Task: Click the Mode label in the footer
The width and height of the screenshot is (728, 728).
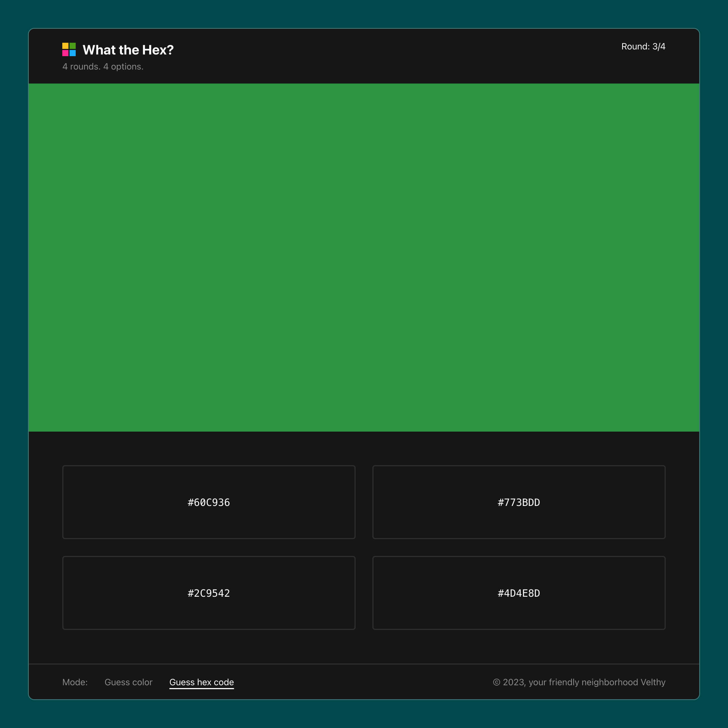Action: tap(75, 682)
